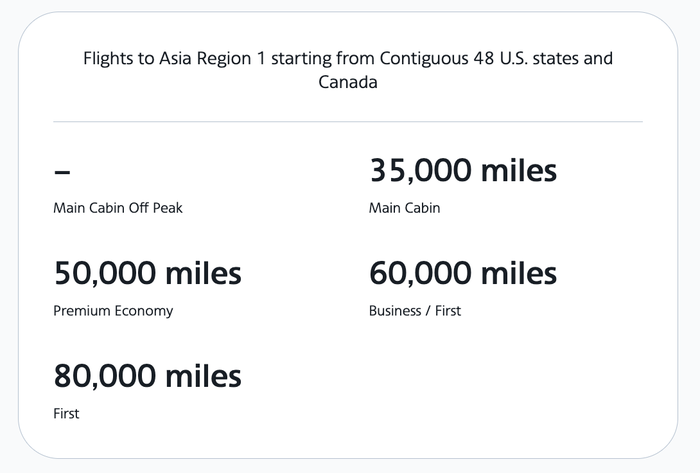Select the 60,000 miles amount

pyautogui.click(x=463, y=273)
